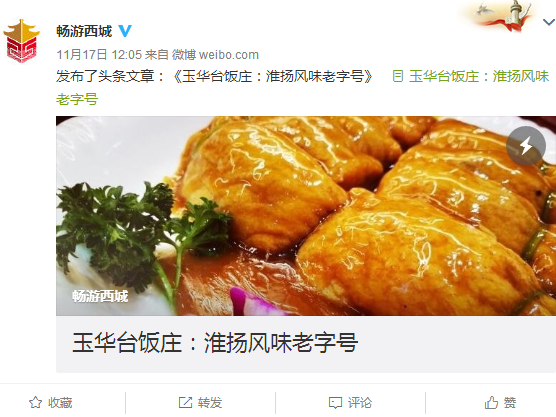Click the green article document icon

[398, 76]
